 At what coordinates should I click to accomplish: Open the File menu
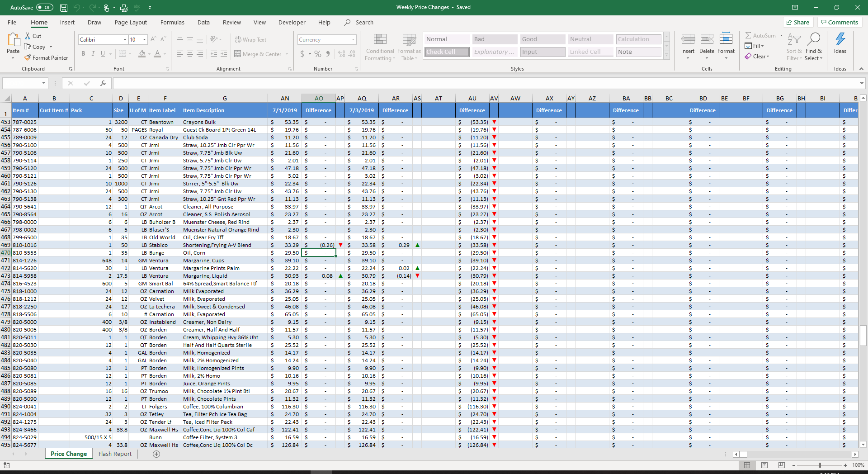12,22
